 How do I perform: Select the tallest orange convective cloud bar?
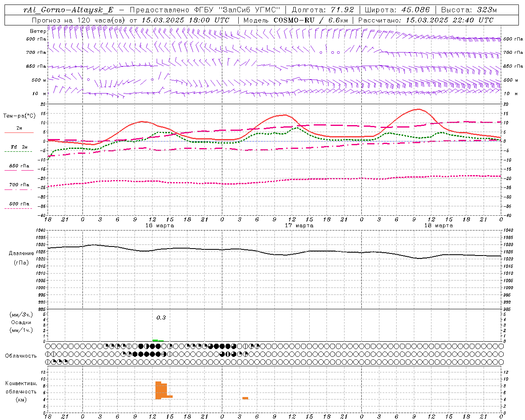(x=158, y=390)
